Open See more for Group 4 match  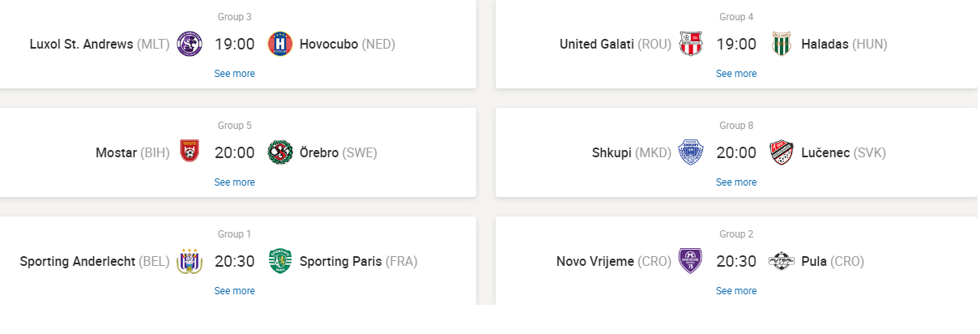pos(736,74)
